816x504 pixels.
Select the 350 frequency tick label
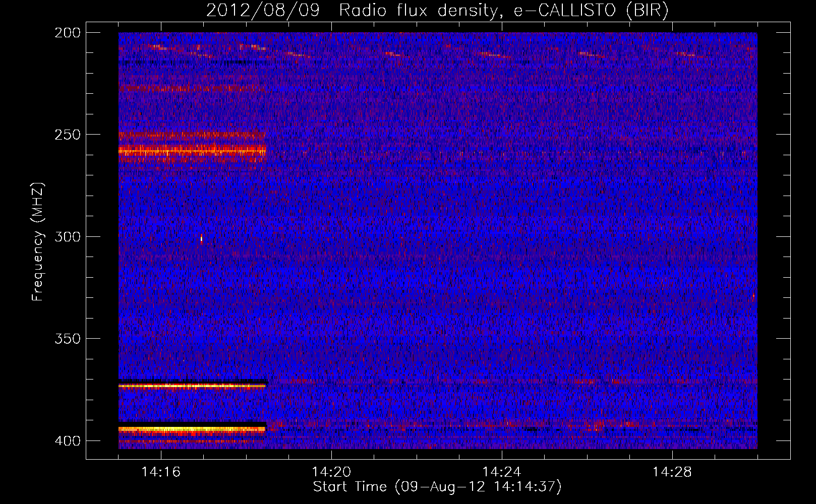pos(68,339)
